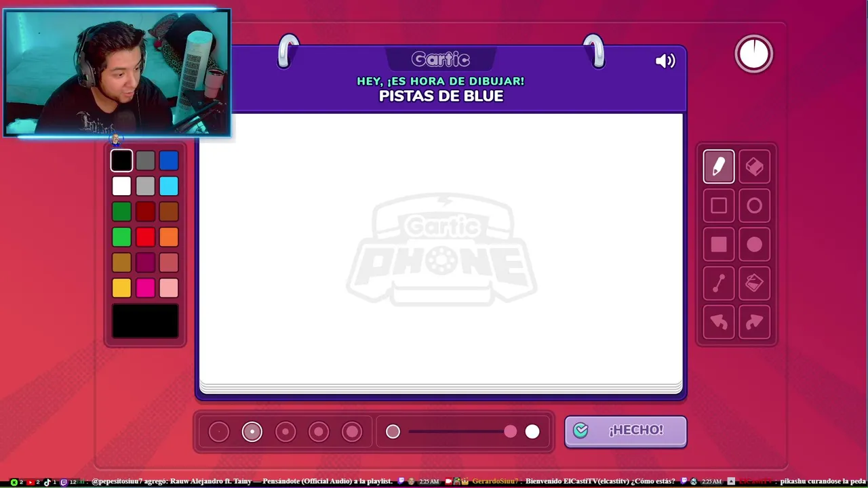The height and width of the screenshot is (488, 868).
Task: Pick the dark magenta color swatch
Action: tap(145, 262)
